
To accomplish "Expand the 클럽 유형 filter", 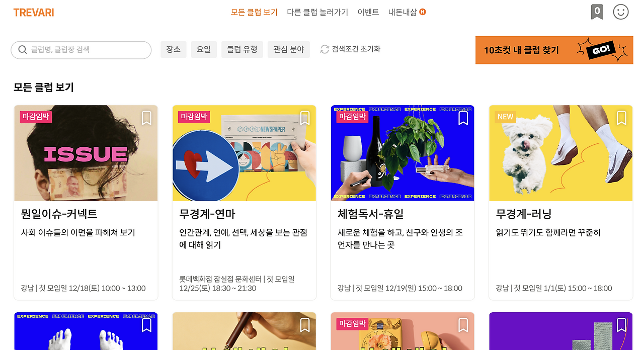I will (x=242, y=49).
